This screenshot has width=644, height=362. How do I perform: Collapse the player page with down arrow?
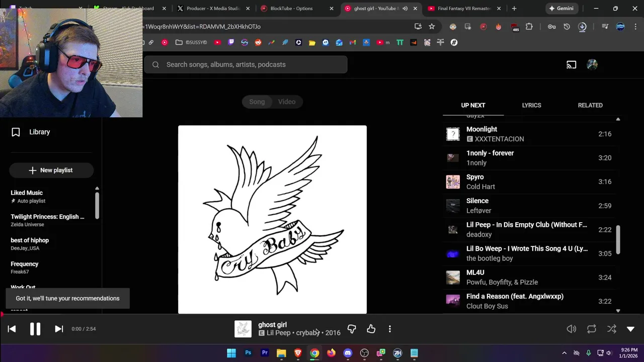tap(630, 329)
